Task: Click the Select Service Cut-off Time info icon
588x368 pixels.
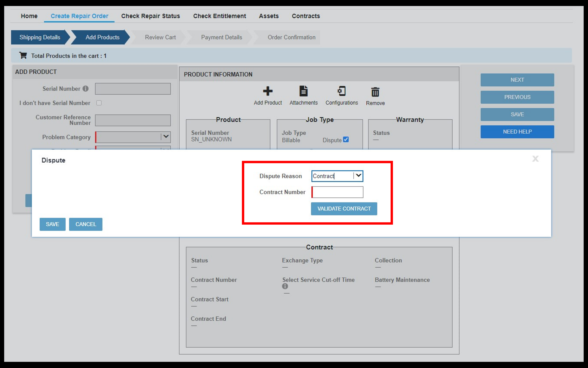Action: (x=285, y=287)
